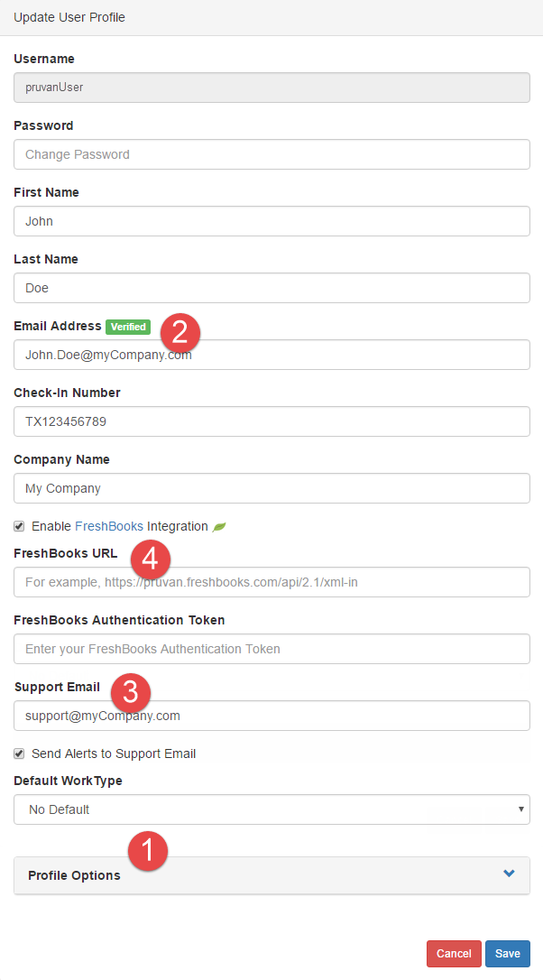Open the FreshBooks hyperlink

click(108, 526)
